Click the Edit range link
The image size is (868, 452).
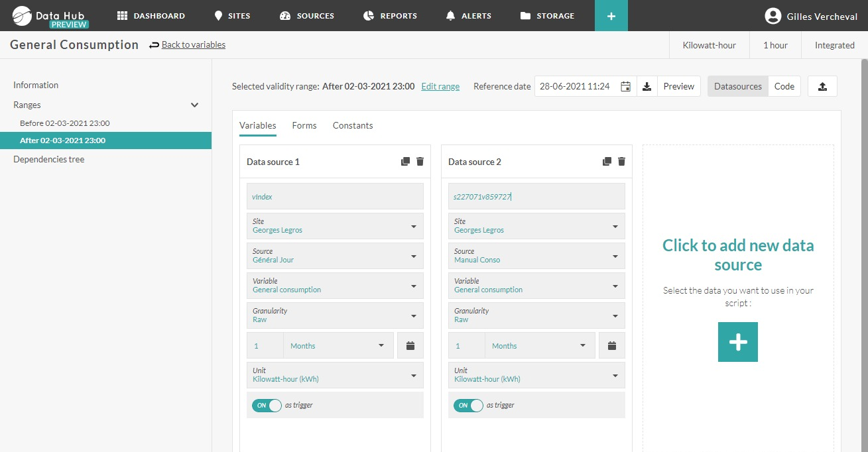click(x=440, y=87)
